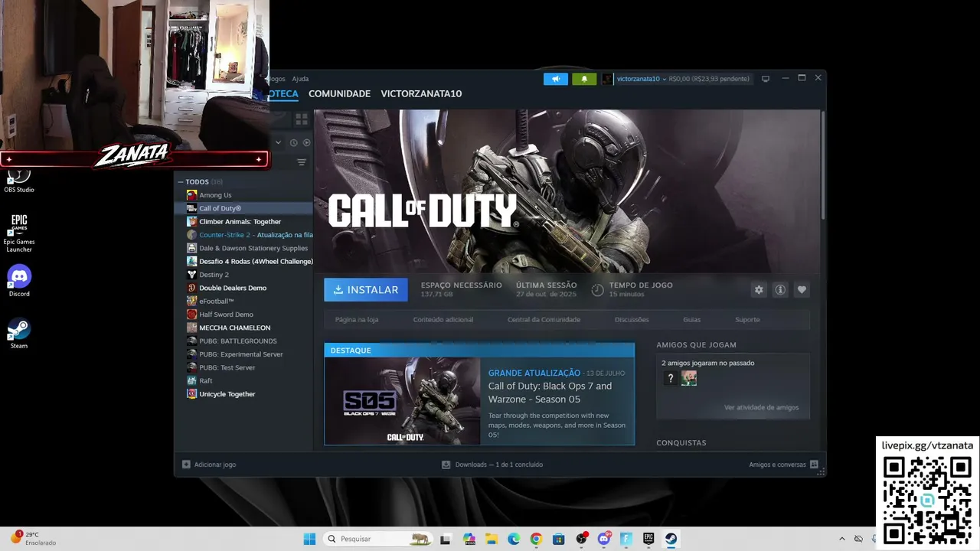Open Página na loja tab

coord(357,320)
